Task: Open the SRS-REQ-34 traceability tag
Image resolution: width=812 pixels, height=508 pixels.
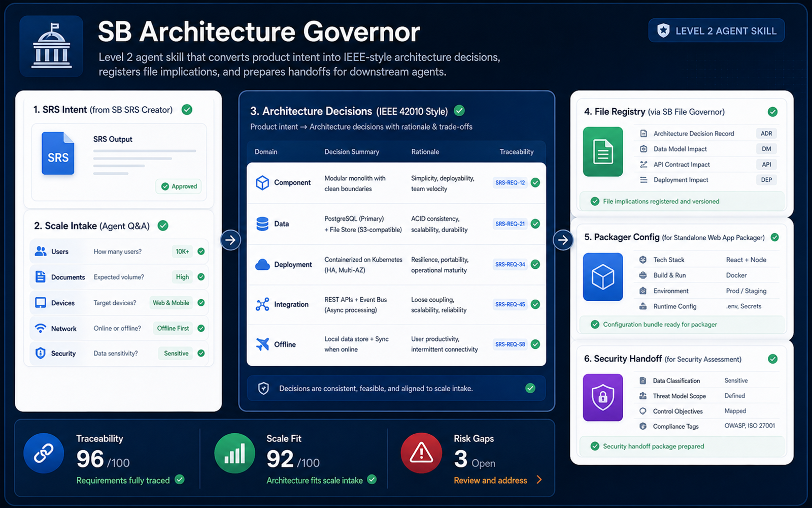Action: [510, 265]
